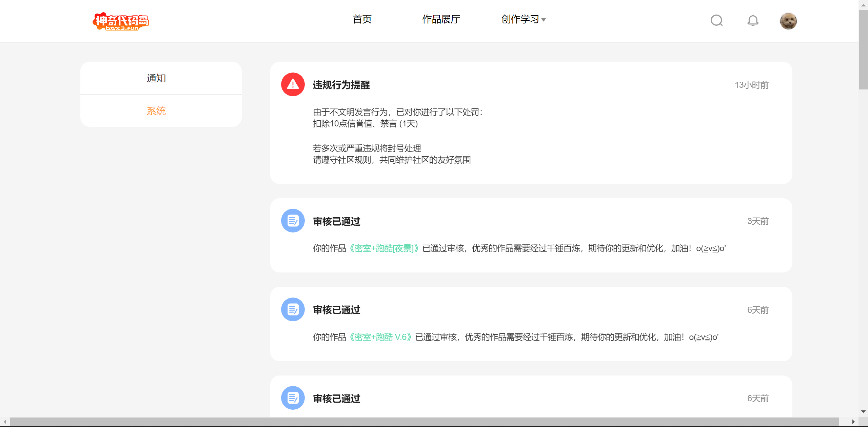Viewport: 868px width, 427px height.
Task: Click the blue document icon beside 密室+跑酷[夜景] notice
Action: coord(293,221)
